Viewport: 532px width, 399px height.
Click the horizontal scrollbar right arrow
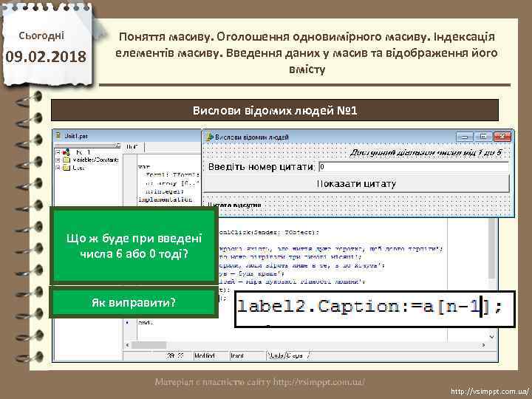click(x=483, y=345)
